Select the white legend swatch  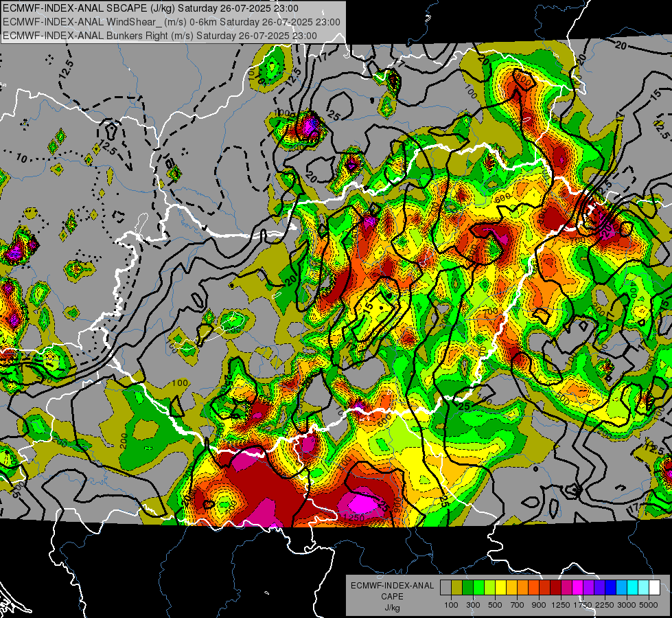click(654, 588)
